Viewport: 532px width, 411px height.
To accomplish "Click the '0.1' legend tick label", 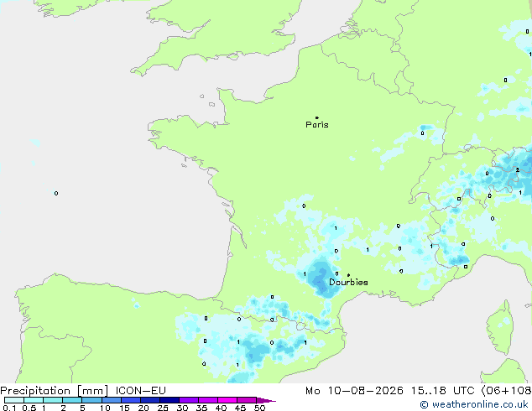I will [9, 408].
